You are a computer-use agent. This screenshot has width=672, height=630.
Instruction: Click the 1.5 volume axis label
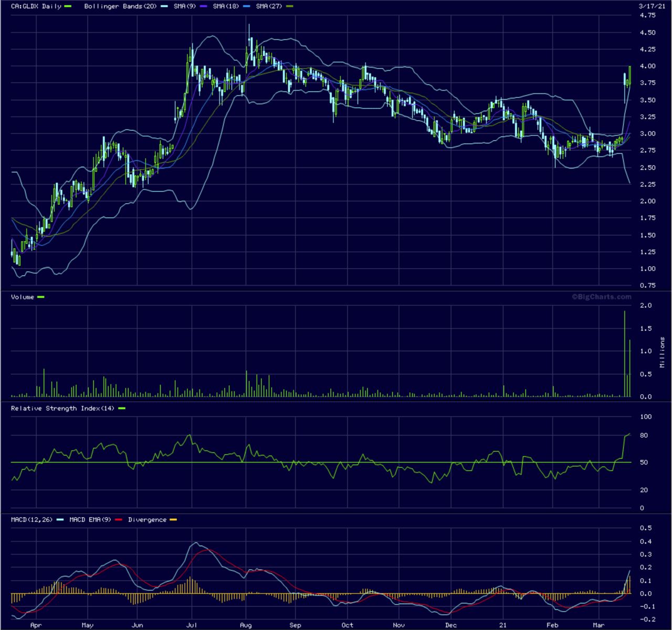tap(646, 329)
